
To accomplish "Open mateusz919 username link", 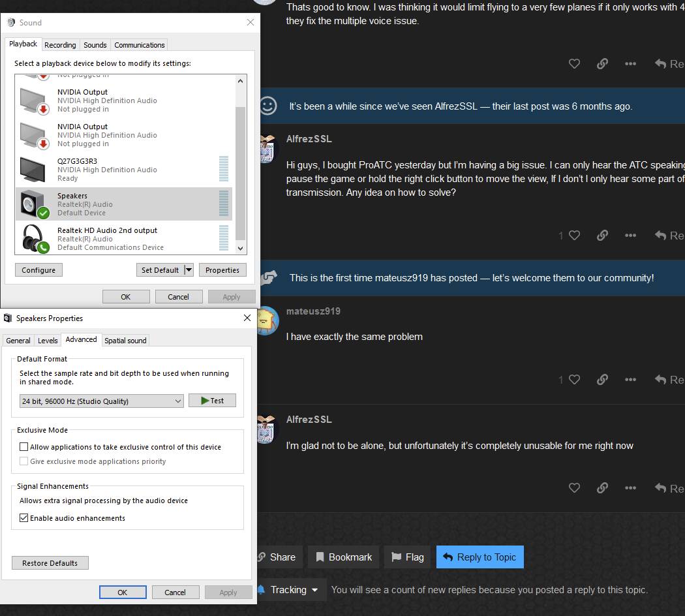I will pos(313,311).
